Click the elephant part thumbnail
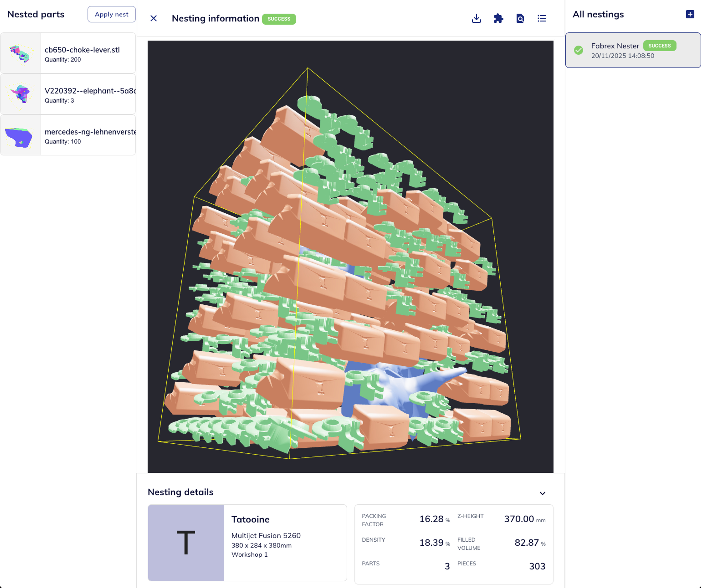The image size is (701, 588). click(21, 95)
